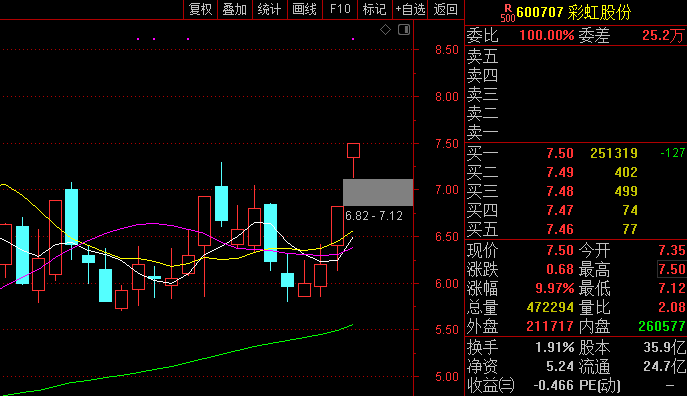Click the 今开 value 7.35
Image resolution: width=687 pixels, height=396 pixels.
(672, 251)
